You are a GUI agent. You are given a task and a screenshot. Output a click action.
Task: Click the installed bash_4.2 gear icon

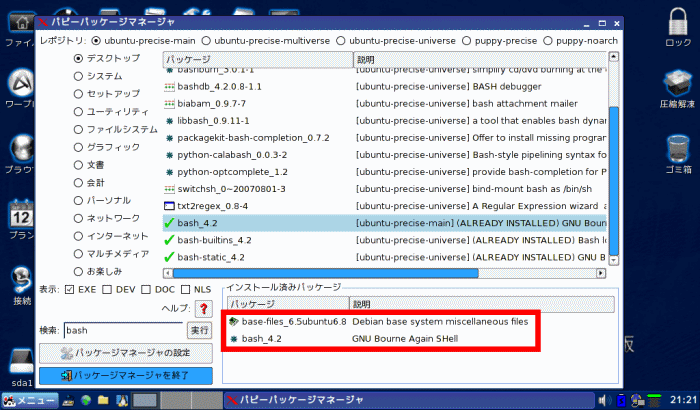coord(233,339)
